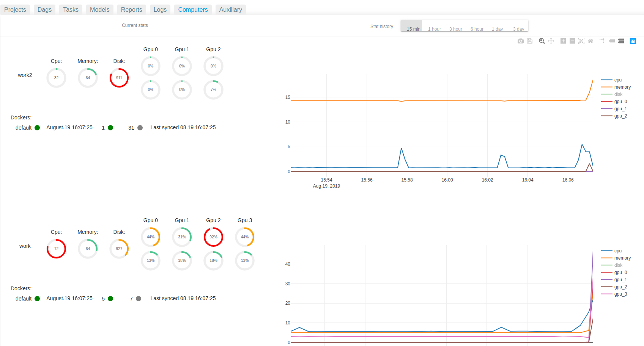Click the work2 computer name

[25, 75]
